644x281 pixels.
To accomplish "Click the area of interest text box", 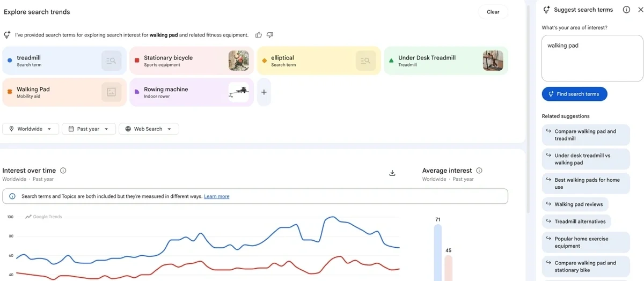I will click(592, 58).
